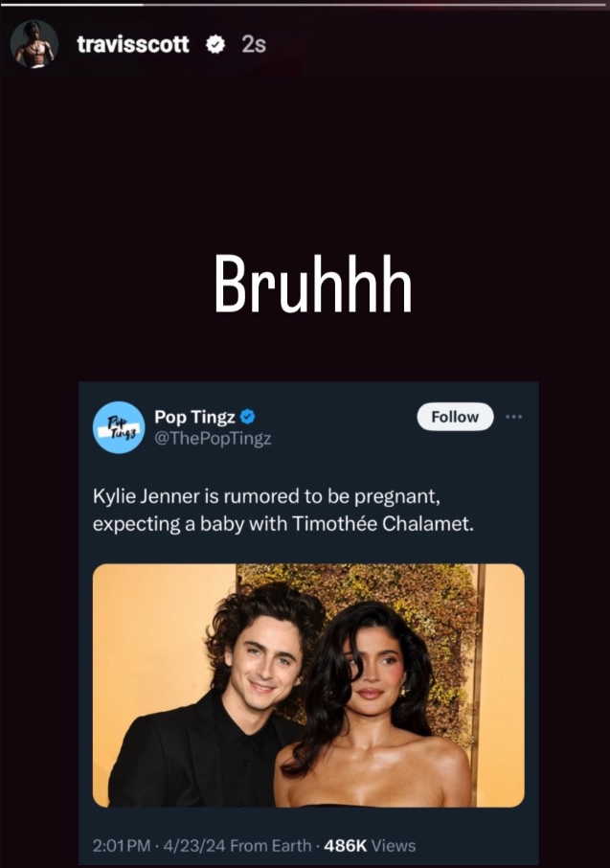Open the three-dot more options menu
Image resolution: width=610 pixels, height=868 pixels.
pyautogui.click(x=513, y=417)
